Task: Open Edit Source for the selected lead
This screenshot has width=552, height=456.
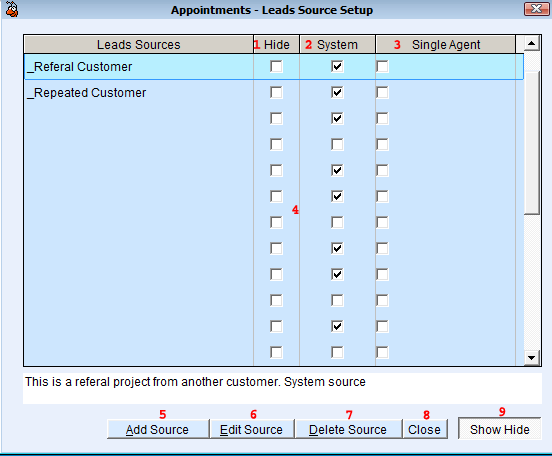Action: pyautogui.click(x=252, y=429)
